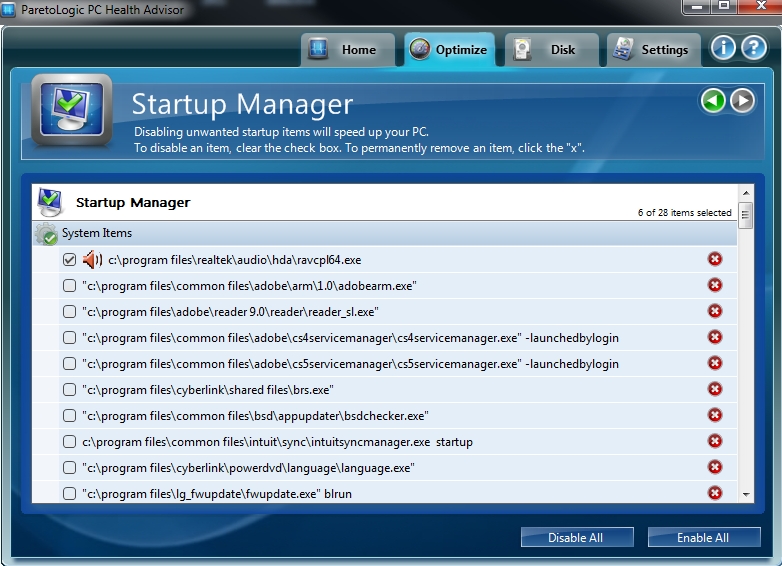The height and width of the screenshot is (566, 782).
Task: Enable the powerdvd language.exe item
Action: point(69,467)
